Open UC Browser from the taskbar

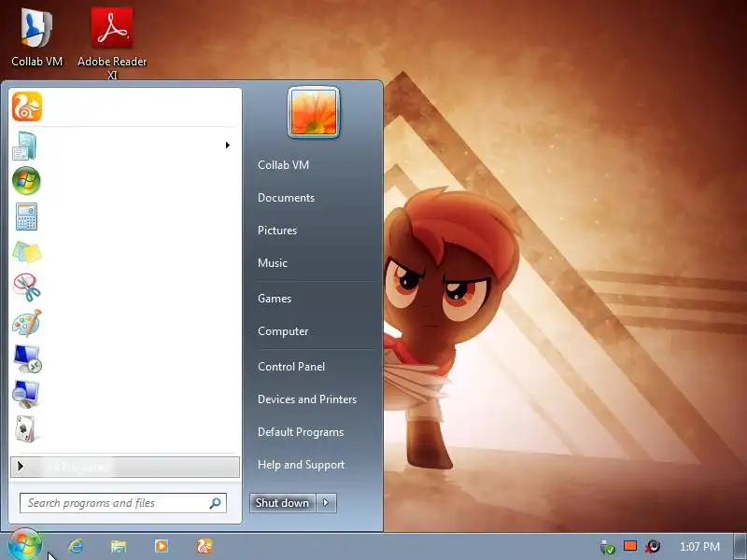[204, 546]
